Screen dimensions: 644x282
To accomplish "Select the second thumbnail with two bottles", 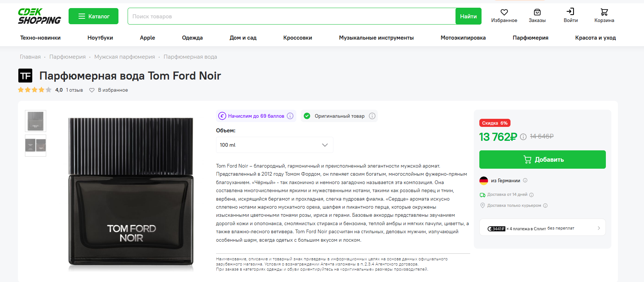I will tap(36, 146).
